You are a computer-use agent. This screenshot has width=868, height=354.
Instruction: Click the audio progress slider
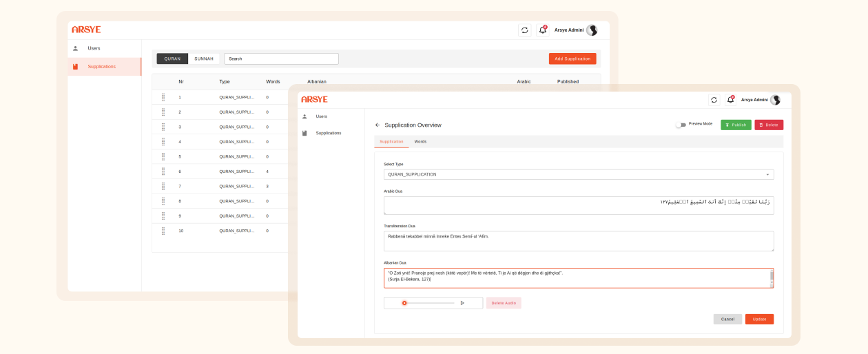(427, 303)
